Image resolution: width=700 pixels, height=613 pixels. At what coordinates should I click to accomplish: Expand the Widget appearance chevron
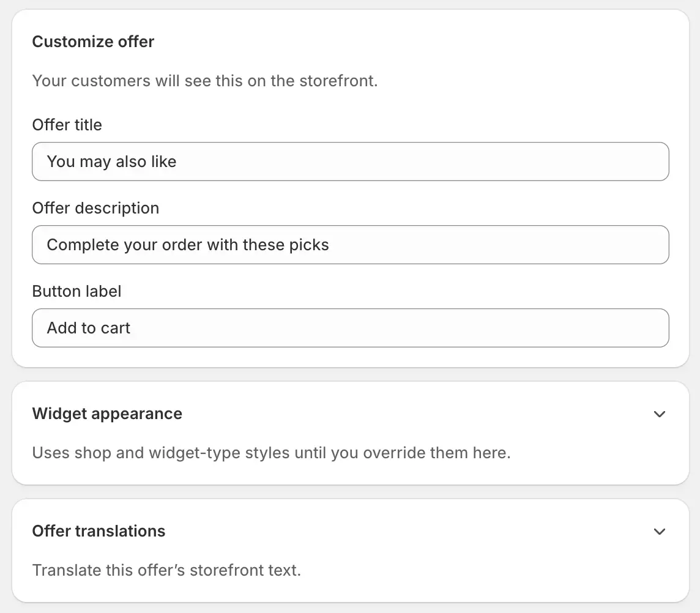click(660, 414)
